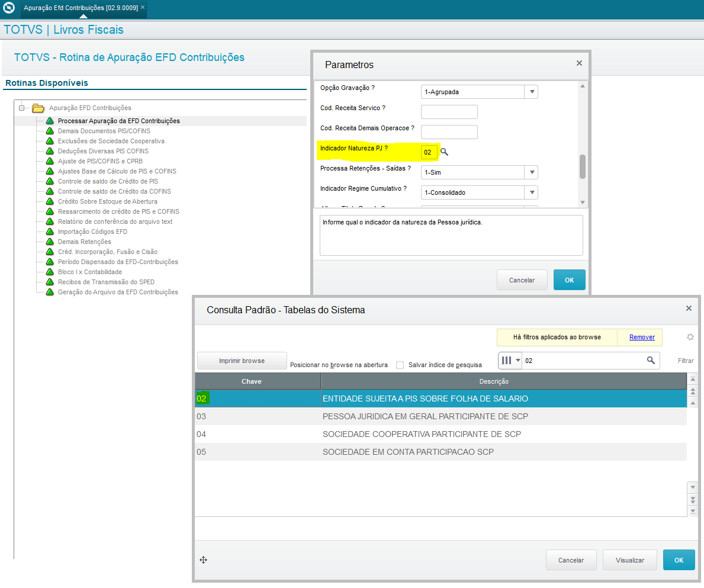Click the browse search text field
The height and width of the screenshot is (588, 704).
(584, 361)
